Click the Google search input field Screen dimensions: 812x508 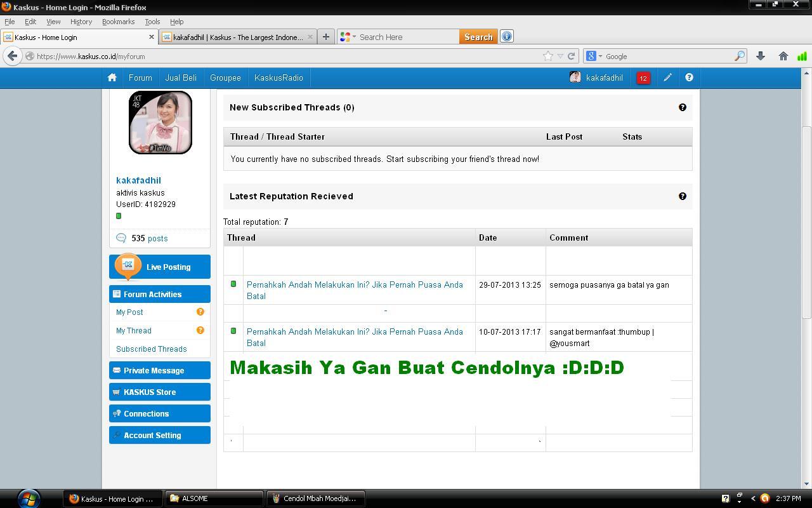[669, 56]
